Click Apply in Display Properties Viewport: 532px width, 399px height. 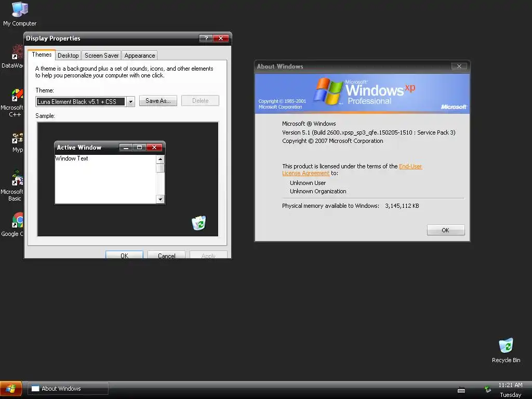(208, 255)
